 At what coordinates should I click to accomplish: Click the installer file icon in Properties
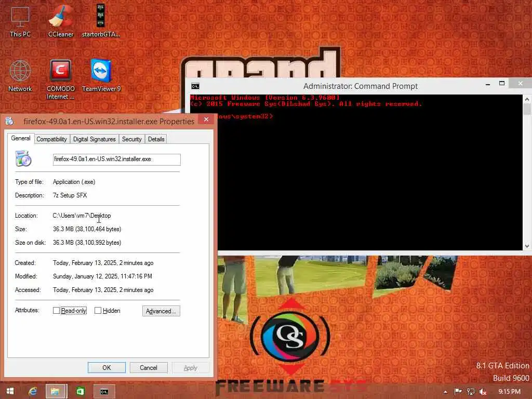point(23,159)
